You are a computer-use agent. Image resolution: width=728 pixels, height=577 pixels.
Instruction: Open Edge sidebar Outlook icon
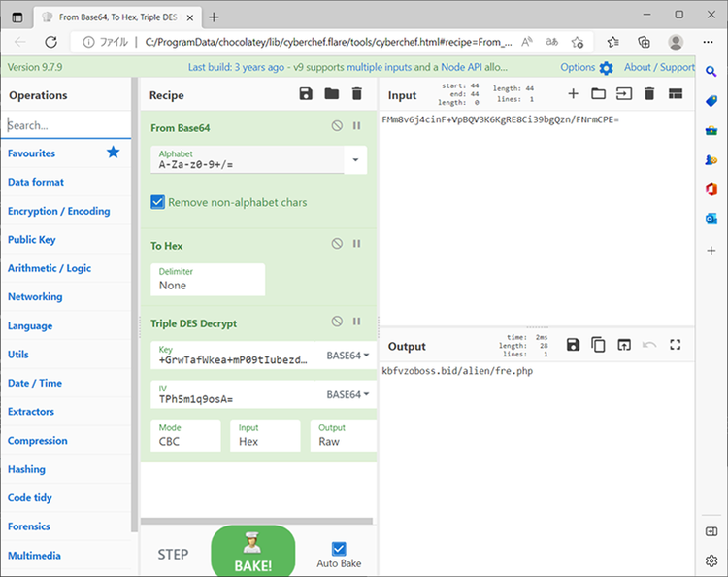711,218
